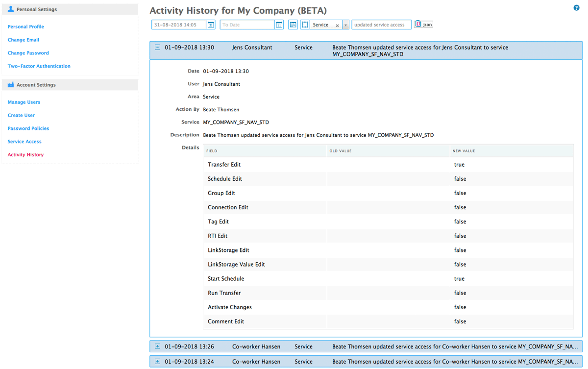Select the Comment Edit row
This screenshot has height=369, width=588.
pyautogui.click(x=389, y=321)
